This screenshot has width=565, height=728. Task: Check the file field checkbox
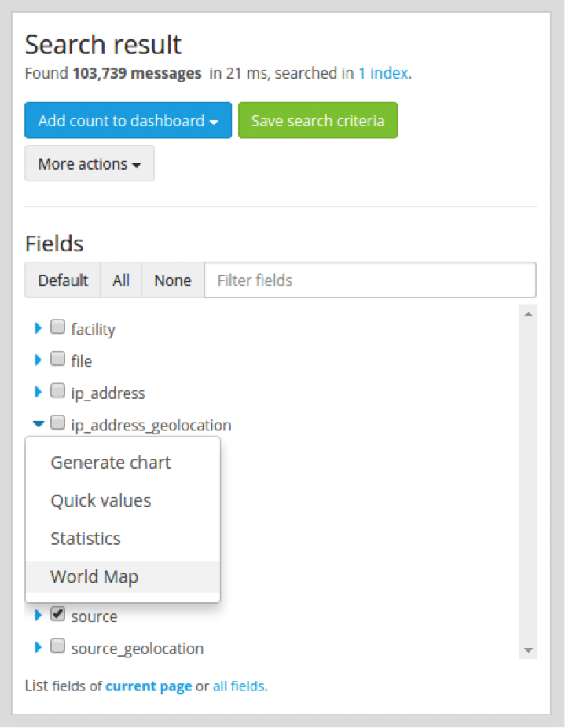pyautogui.click(x=57, y=360)
